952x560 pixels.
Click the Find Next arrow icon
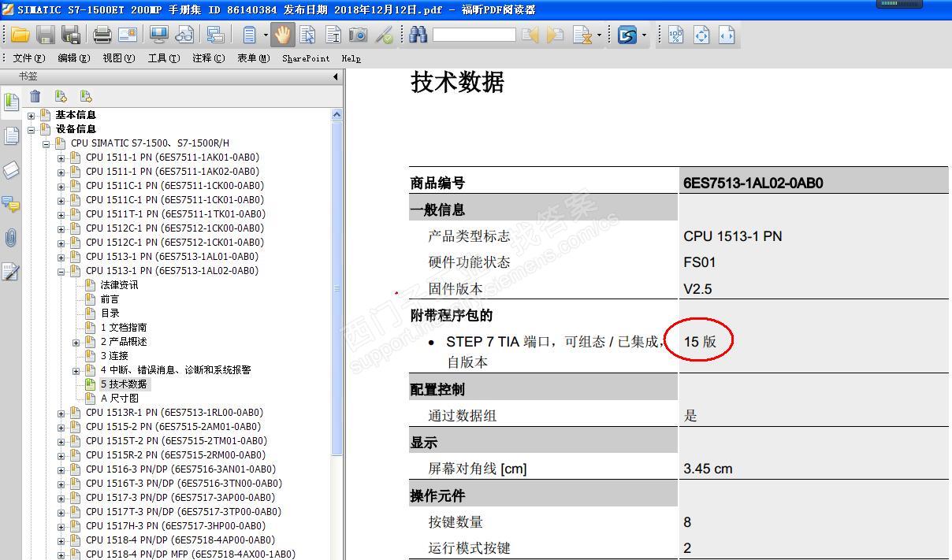tap(556, 35)
